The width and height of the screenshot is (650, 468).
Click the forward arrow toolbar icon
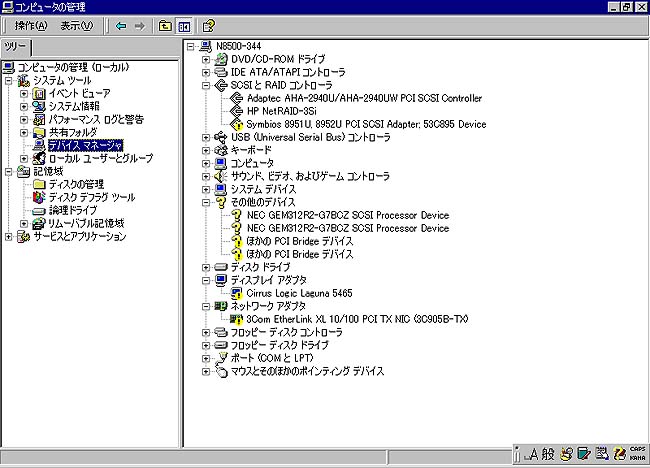[x=140, y=26]
